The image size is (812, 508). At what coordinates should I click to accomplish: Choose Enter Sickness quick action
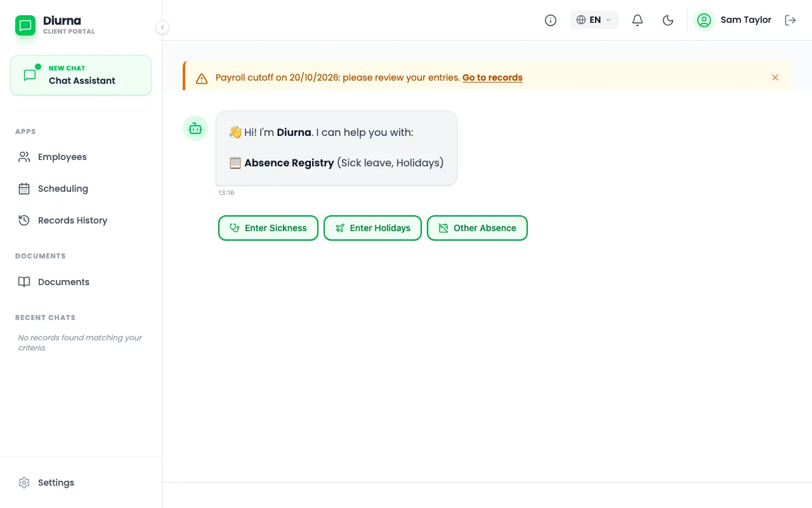pos(268,228)
